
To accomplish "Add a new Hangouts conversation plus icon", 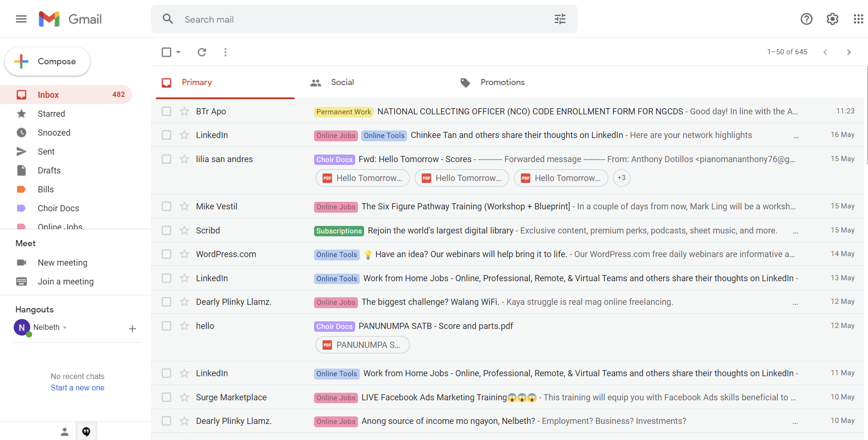I will 132,328.
